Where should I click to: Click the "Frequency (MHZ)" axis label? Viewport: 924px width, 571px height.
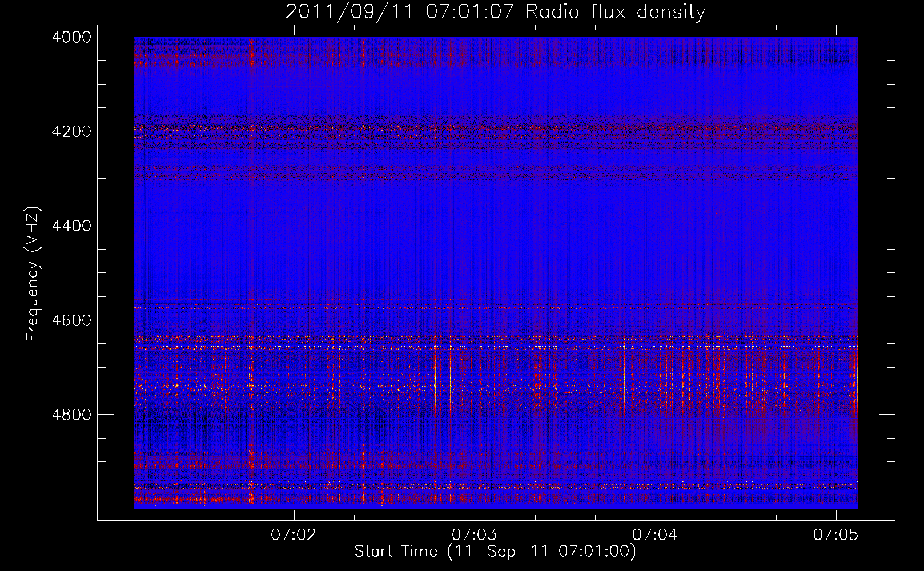[33, 274]
